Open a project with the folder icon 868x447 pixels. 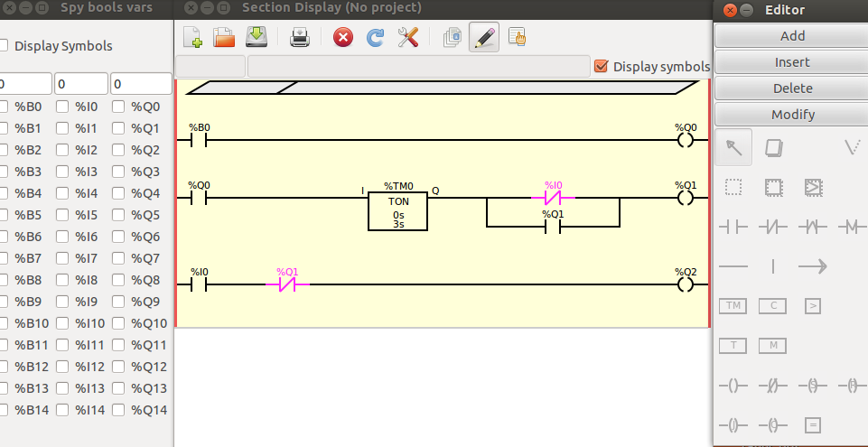point(224,38)
